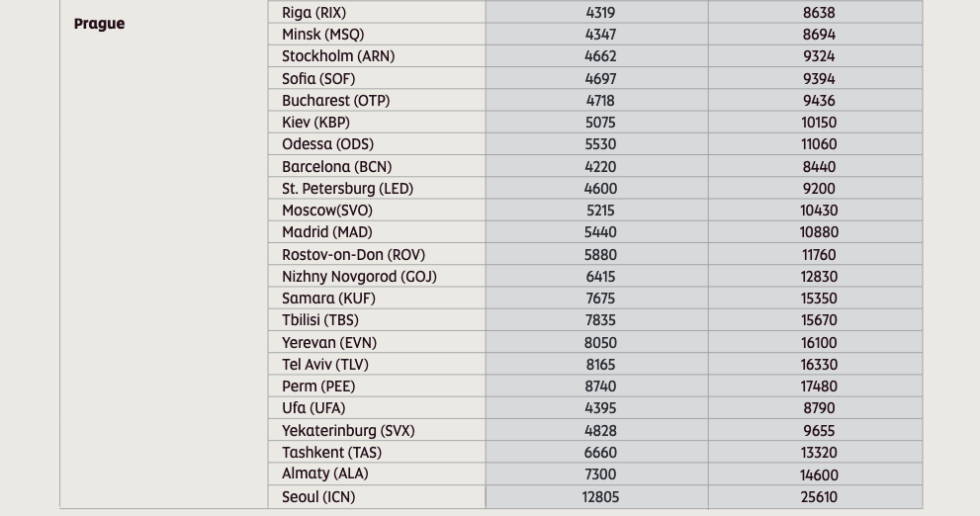Click value 25610 in the Seoul row
Image resolution: width=980 pixels, height=516 pixels.
819,497
